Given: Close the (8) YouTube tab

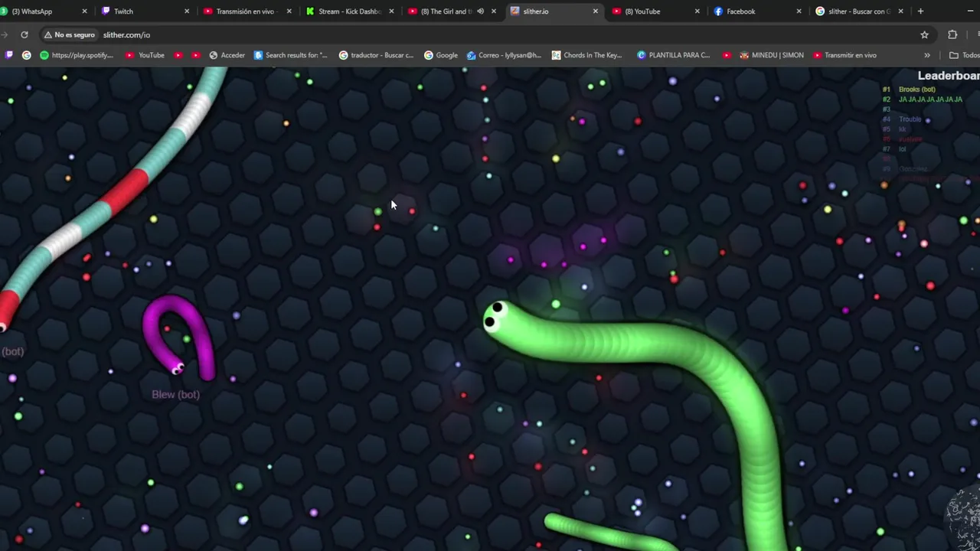Looking at the screenshot, I should click(697, 11).
